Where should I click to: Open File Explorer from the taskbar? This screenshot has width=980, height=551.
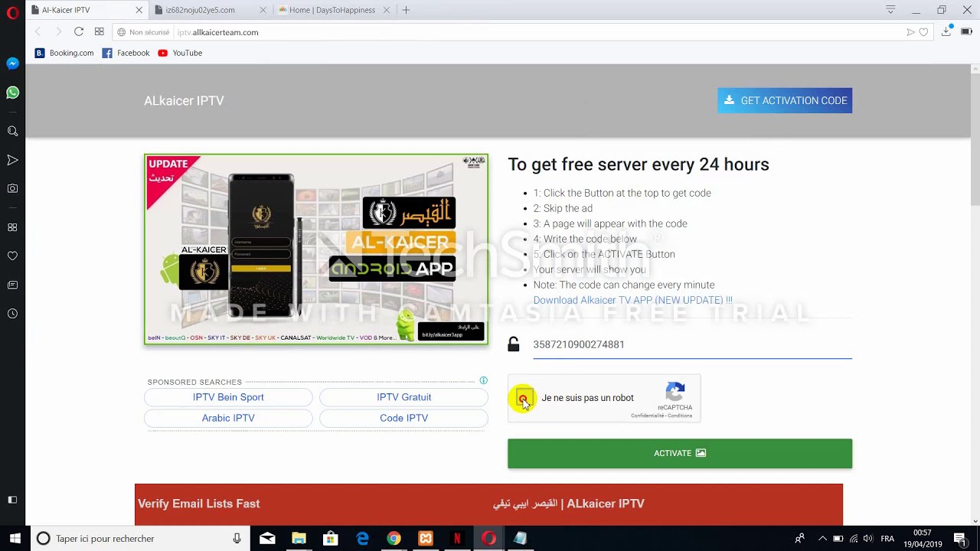tap(299, 539)
